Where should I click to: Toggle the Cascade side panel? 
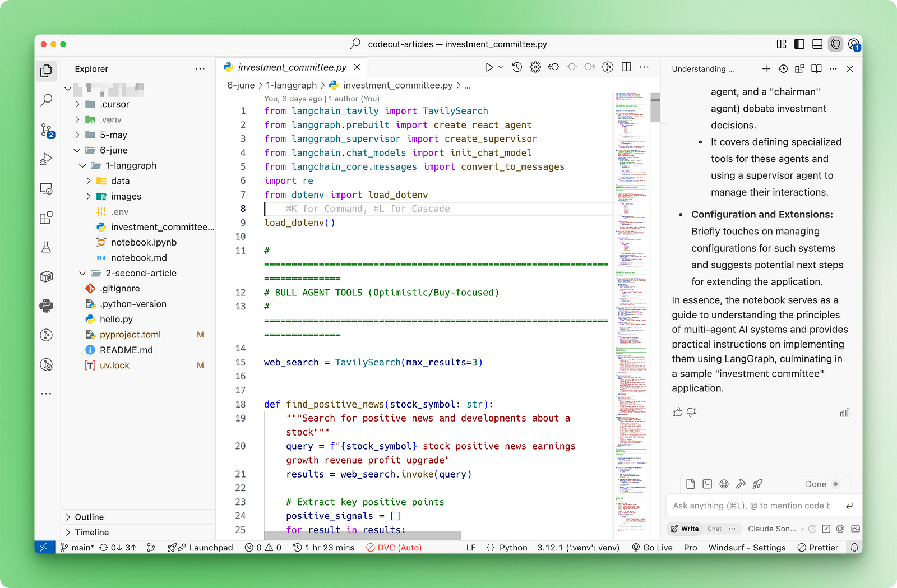[836, 44]
